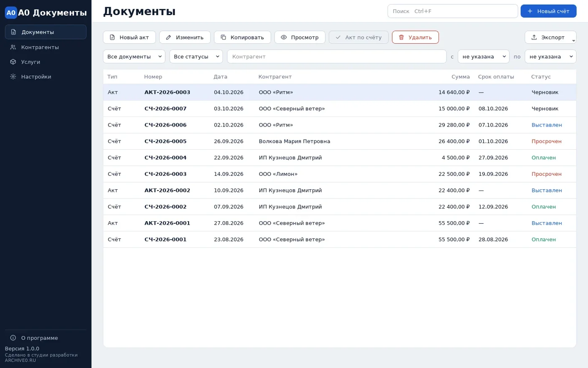Image resolution: width=588 pixels, height=368 pixels.
Task: Click the box icon beside Услуги
Action: (x=13, y=62)
